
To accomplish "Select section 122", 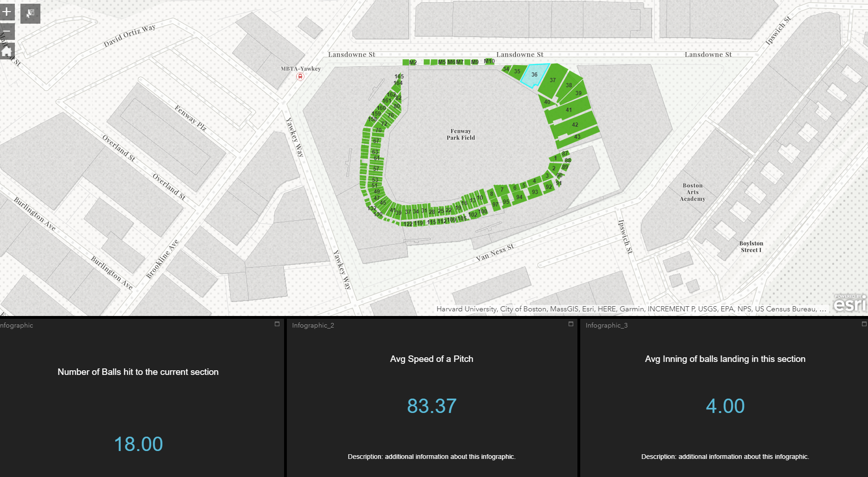I will click(x=408, y=224).
